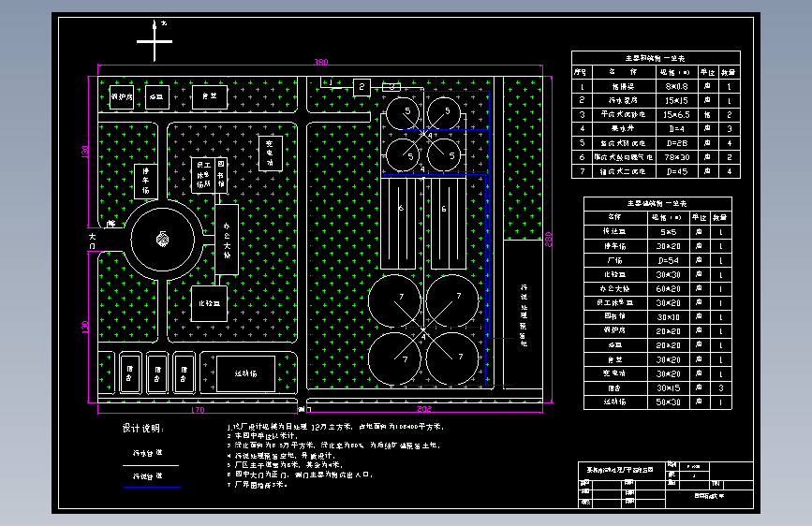Viewport: 812px width, 526px height.
Task: Select the "D=28" spec cell
Action: pos(676,143)
